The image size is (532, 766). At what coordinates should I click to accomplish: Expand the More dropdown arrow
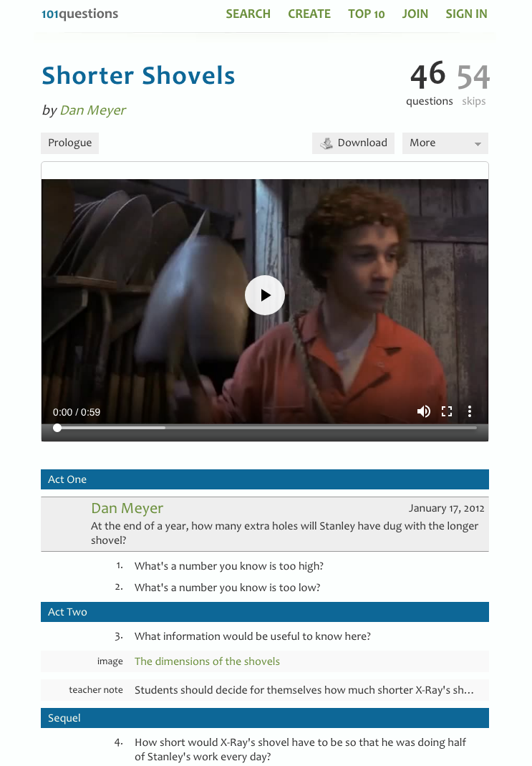click(x=478, y=143)
